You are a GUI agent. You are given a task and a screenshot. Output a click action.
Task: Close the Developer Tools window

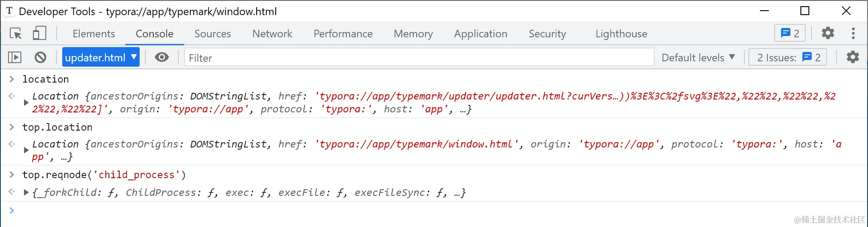click(846, 11)
